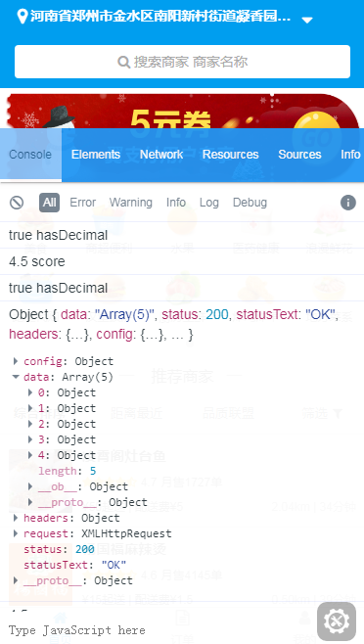Open the 5元券 coupon banner
This screenshot has width=364, height=644.
[182, 112]
